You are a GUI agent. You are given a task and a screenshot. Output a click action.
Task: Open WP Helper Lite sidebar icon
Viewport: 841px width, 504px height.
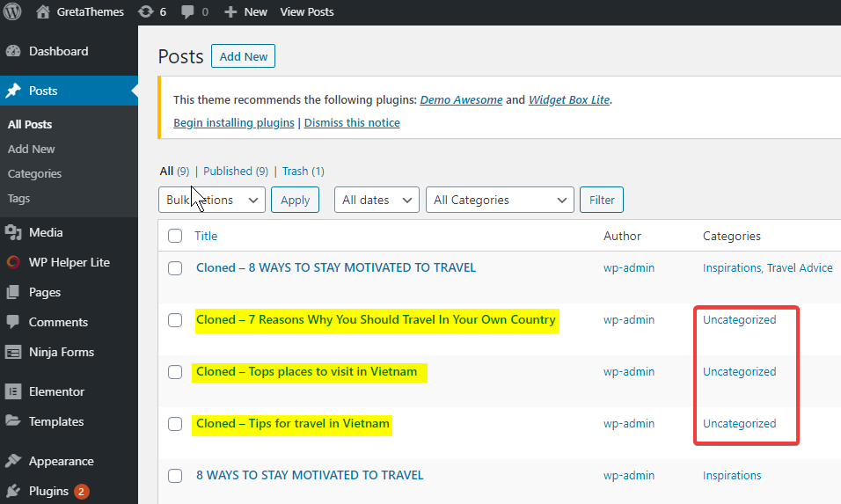[13, 262]
